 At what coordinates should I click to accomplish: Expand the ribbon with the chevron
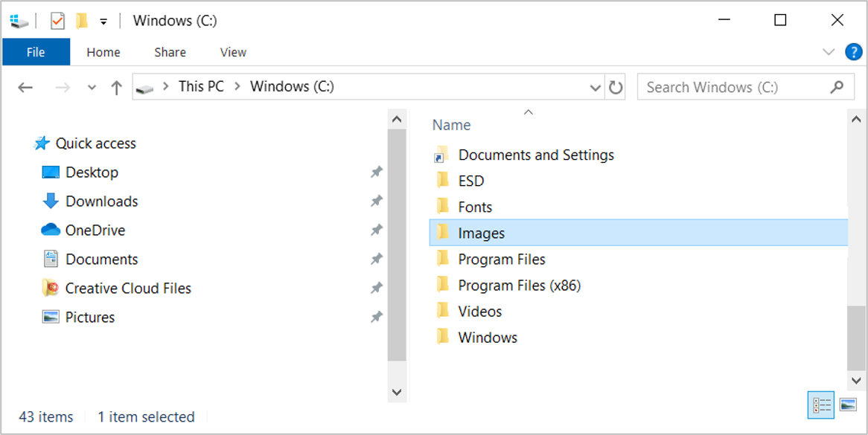point(829,52)
